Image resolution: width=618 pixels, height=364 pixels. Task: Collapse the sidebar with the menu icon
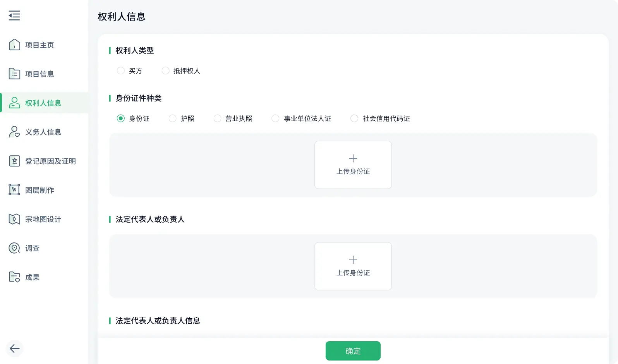point(14,15)
